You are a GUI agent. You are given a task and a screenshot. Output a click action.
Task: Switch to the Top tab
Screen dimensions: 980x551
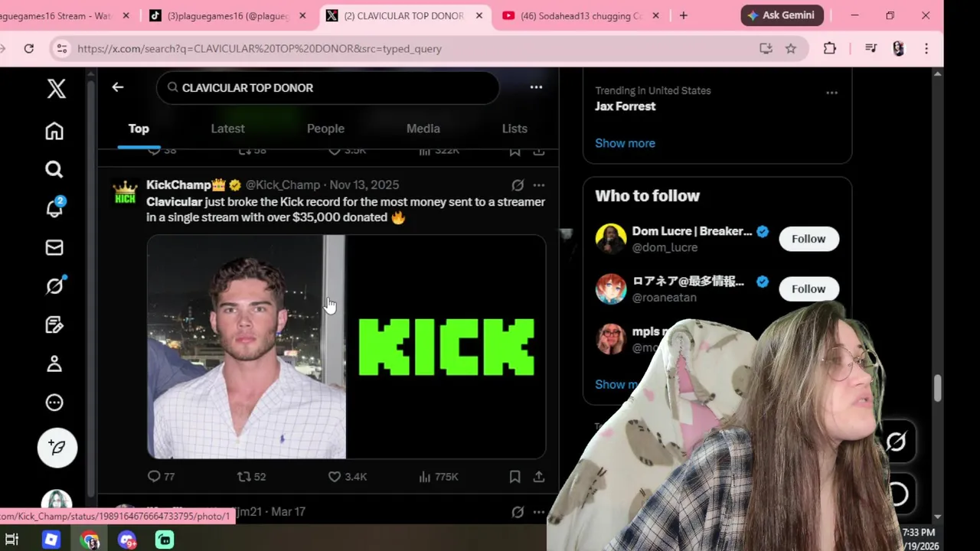tap(139, 129)
